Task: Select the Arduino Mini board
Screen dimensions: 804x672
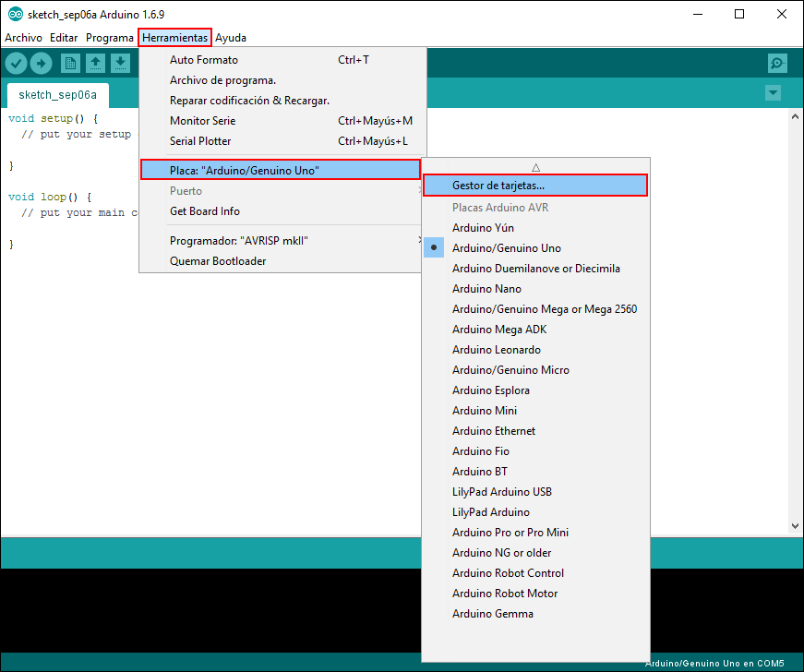Action: 536,411
